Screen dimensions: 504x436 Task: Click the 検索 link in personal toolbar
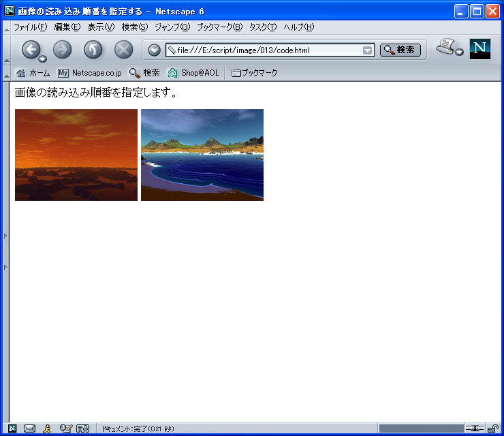pos(144,73)
